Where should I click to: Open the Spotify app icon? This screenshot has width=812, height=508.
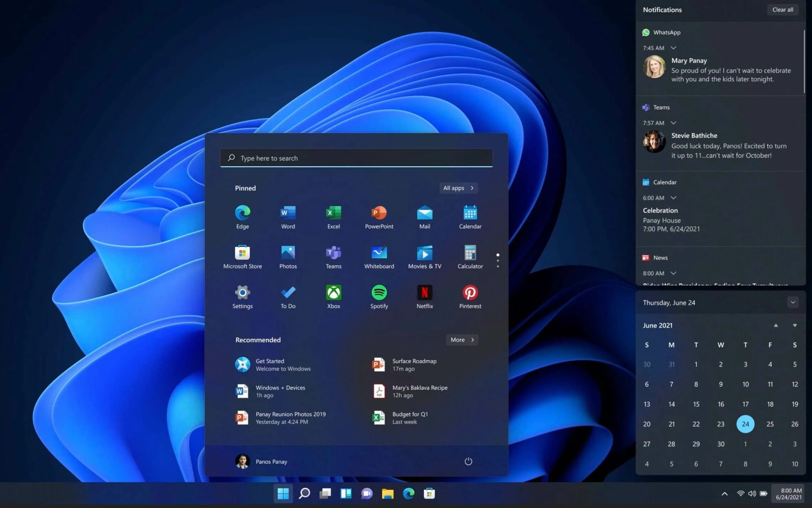[x=379, y=293]
